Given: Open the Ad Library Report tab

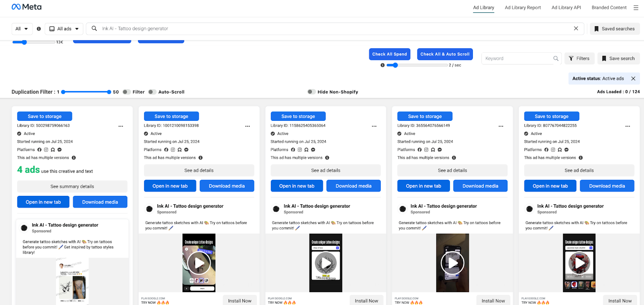Looking at the screenshot, I should (523, 8).
